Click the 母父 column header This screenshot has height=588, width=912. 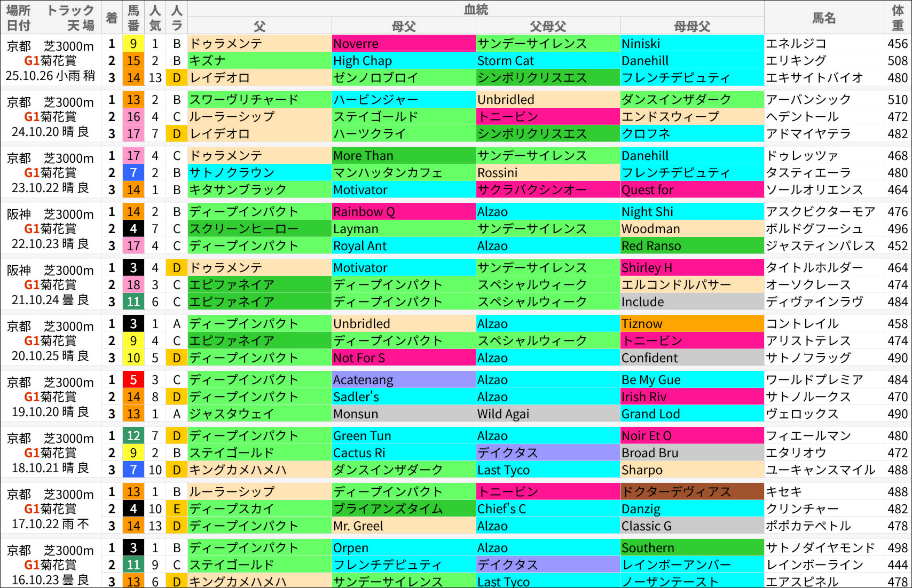404,26
